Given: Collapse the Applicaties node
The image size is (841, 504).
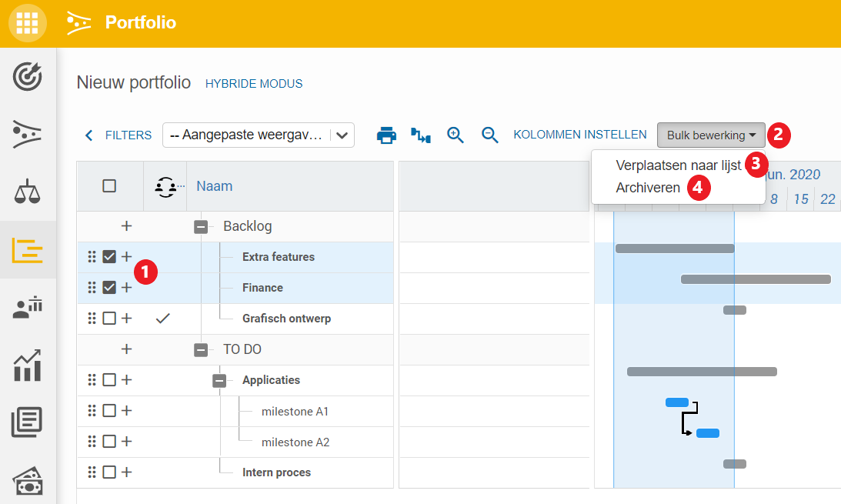Looking at the screenshot, I should click(x=219, y=381).
